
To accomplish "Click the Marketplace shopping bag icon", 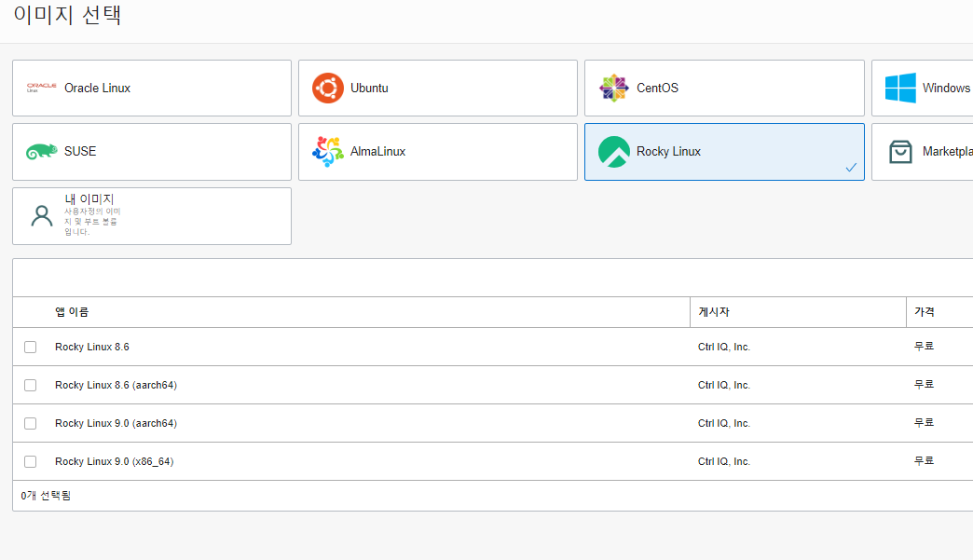I will [900, 152].
